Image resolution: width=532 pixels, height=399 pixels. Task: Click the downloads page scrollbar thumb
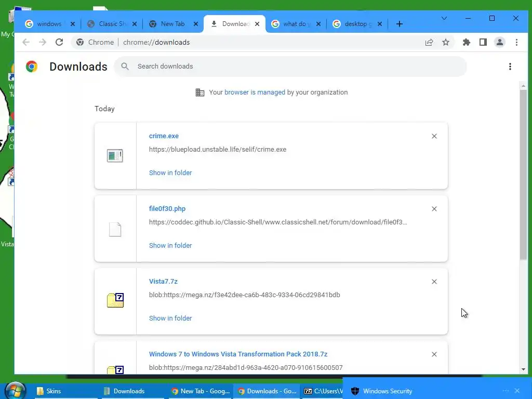[x=523, y=175]
